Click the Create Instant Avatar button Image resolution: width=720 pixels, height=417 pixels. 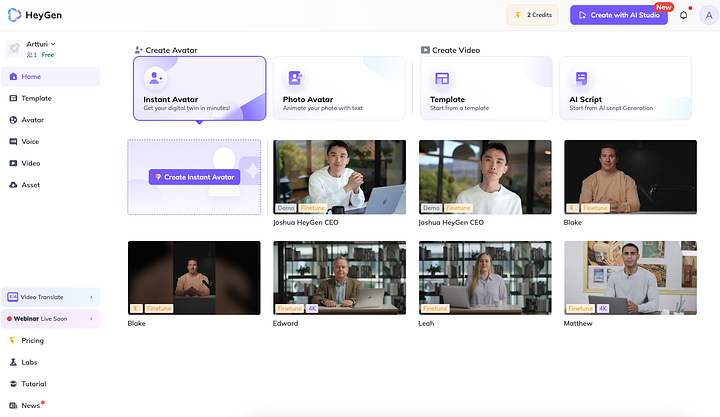coord(194,177)
